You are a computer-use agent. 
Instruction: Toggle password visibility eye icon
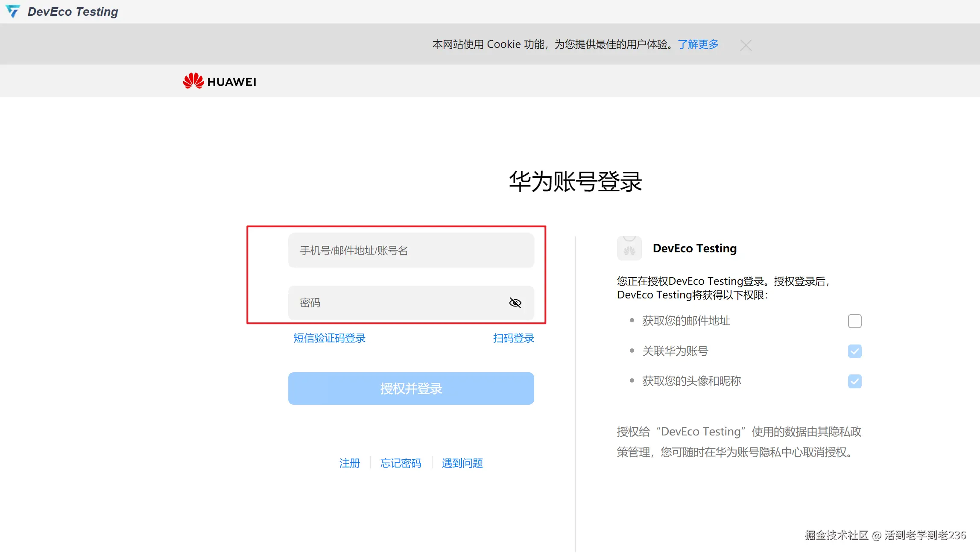point(515,303)
